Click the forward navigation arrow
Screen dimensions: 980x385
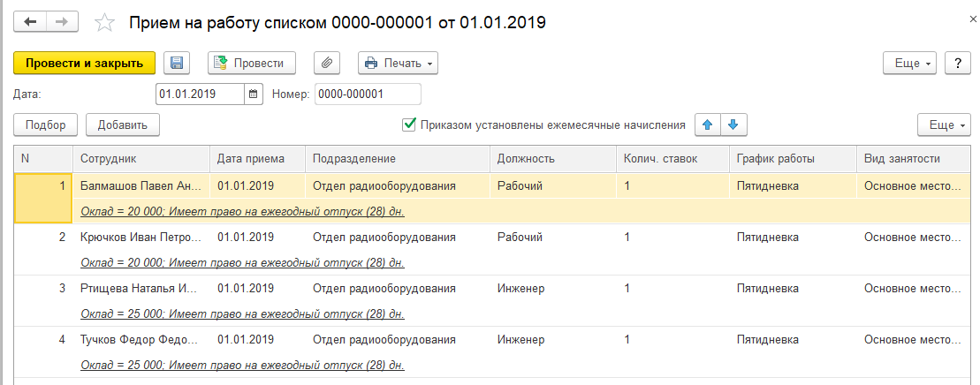(62, 22)
